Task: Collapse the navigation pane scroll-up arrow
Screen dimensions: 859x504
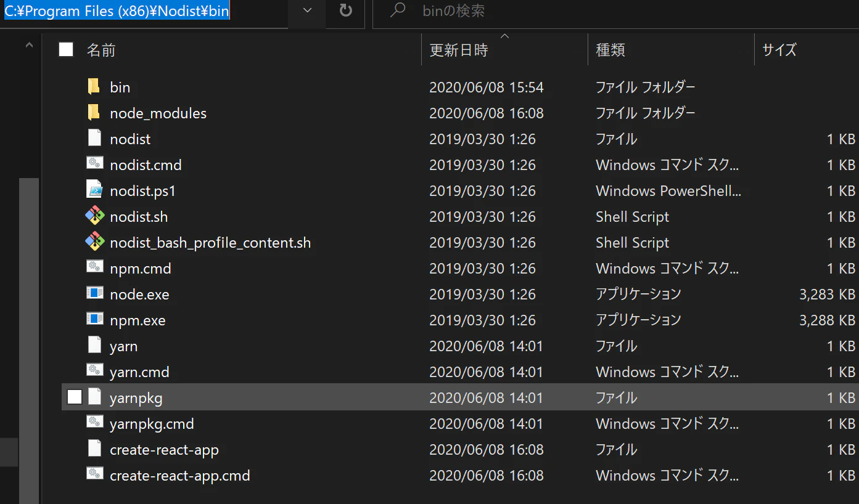Action: coord(29,45)
